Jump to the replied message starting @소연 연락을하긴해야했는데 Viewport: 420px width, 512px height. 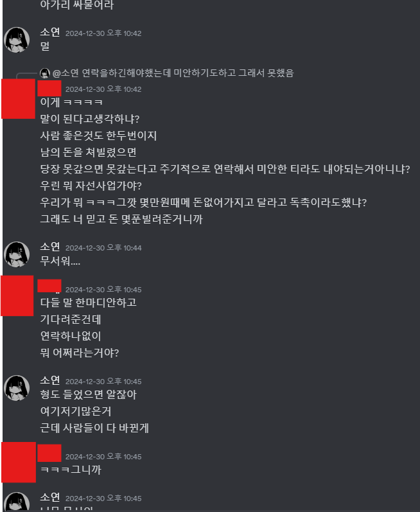tap(173, 73)
